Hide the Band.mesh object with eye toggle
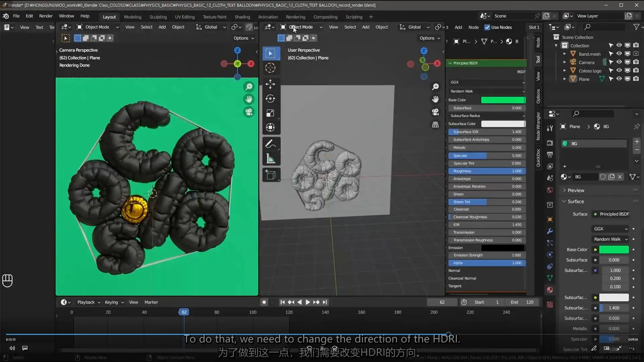 coord(619,53)
